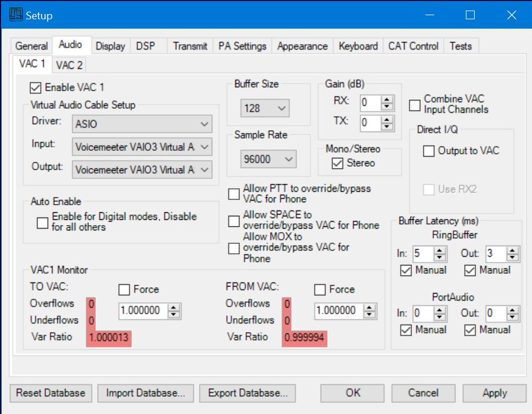Decrease RingBuffer Out latency value
The width and height of the screenshot is (532, 414).
[x=513, y=257]
